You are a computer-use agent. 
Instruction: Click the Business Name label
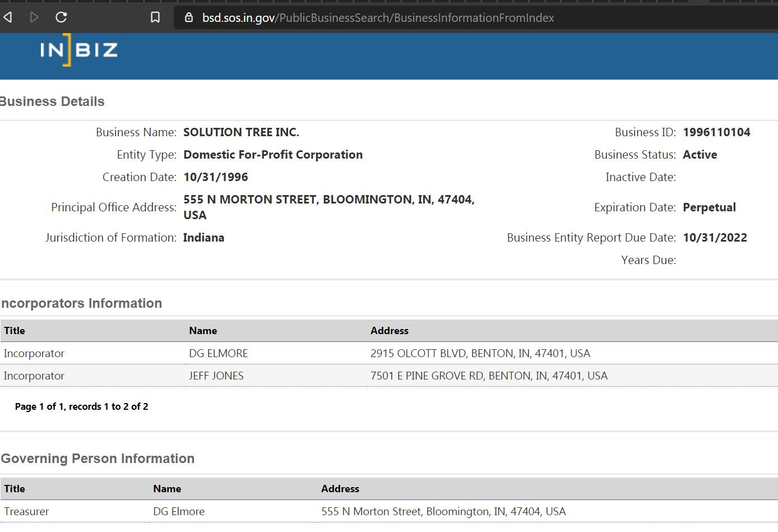click(x=136, y=132)
